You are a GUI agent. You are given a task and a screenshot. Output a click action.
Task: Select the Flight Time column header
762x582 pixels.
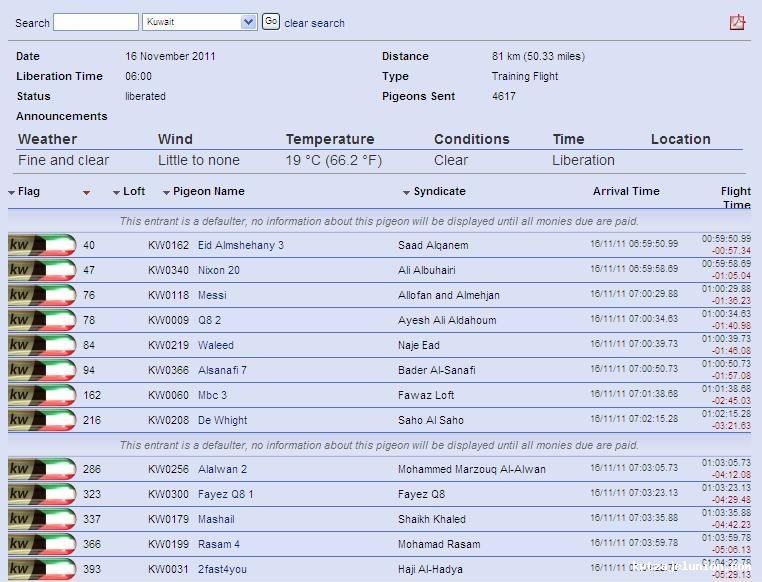pos(735,197)
